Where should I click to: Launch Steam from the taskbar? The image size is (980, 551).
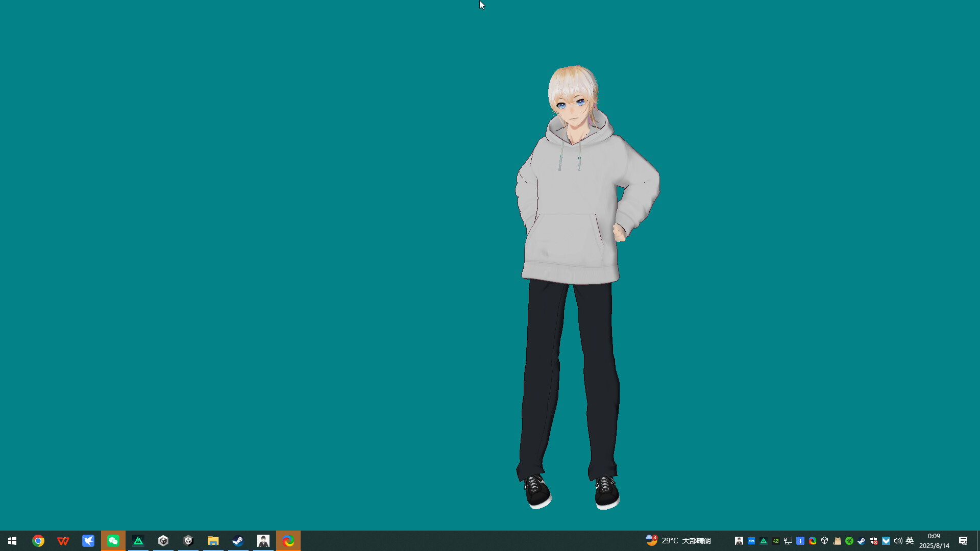coord(238,540)
